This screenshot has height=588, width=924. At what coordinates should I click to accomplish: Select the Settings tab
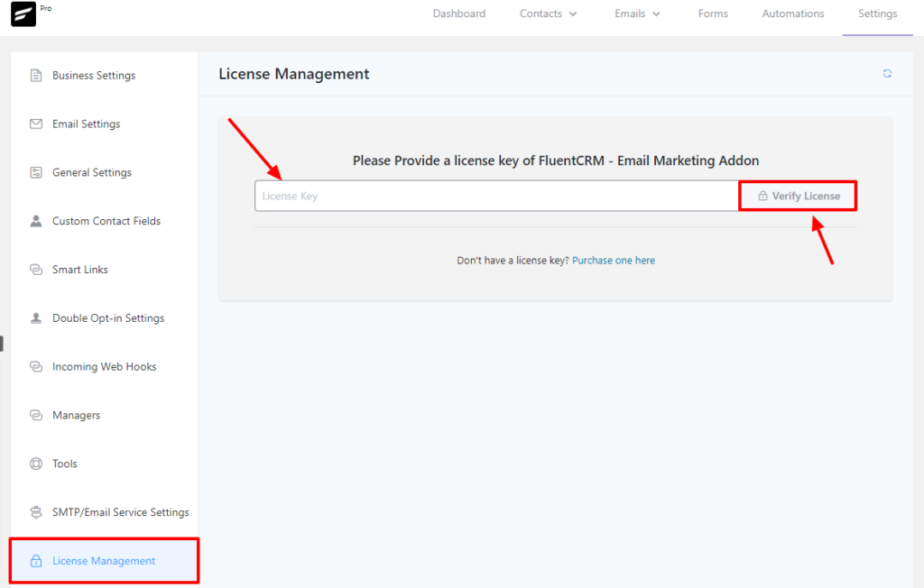(x=877, y=14)
